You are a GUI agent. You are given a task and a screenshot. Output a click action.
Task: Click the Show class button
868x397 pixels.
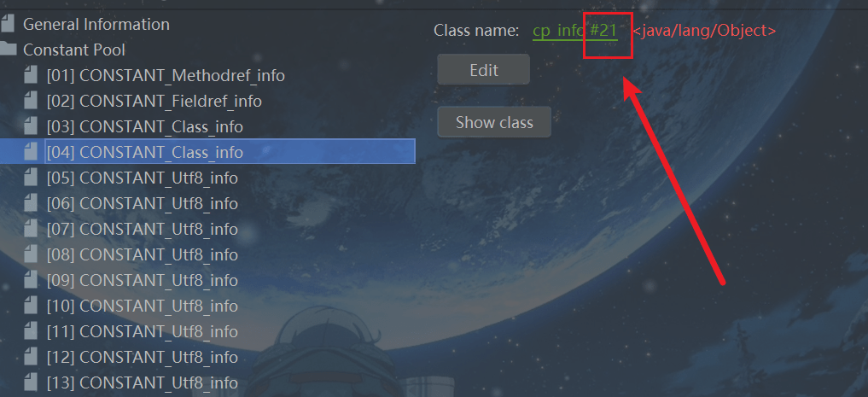494,122
